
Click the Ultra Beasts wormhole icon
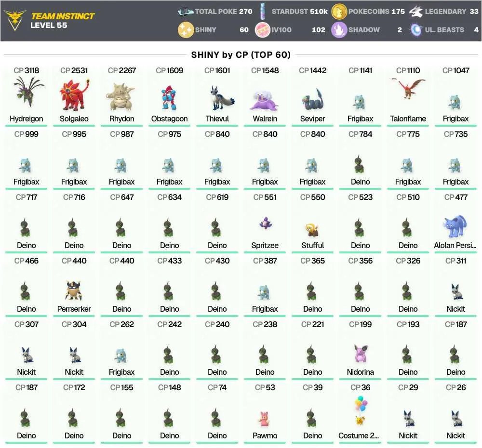415,30
